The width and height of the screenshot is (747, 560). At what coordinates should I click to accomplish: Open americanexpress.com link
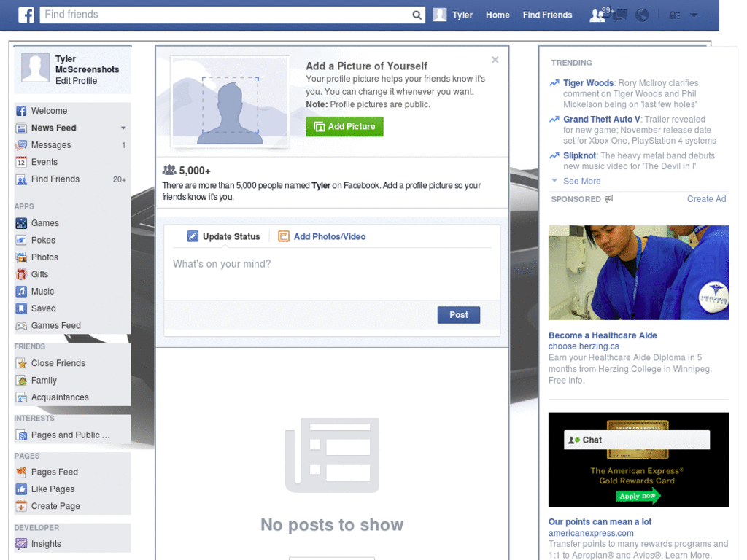[591, 533]
